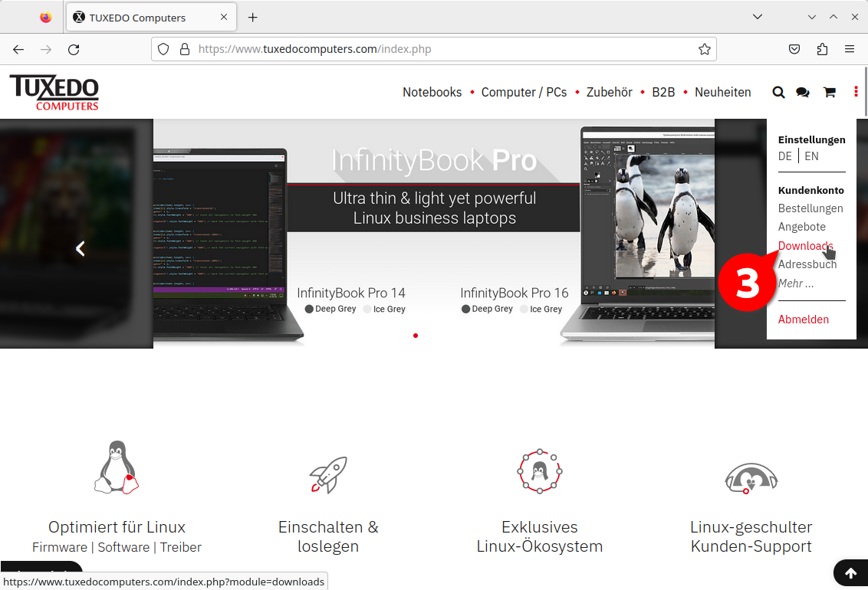Screen dimensions: 868x590
Task: Click Abmelden to log out
Action: (804, 319)
